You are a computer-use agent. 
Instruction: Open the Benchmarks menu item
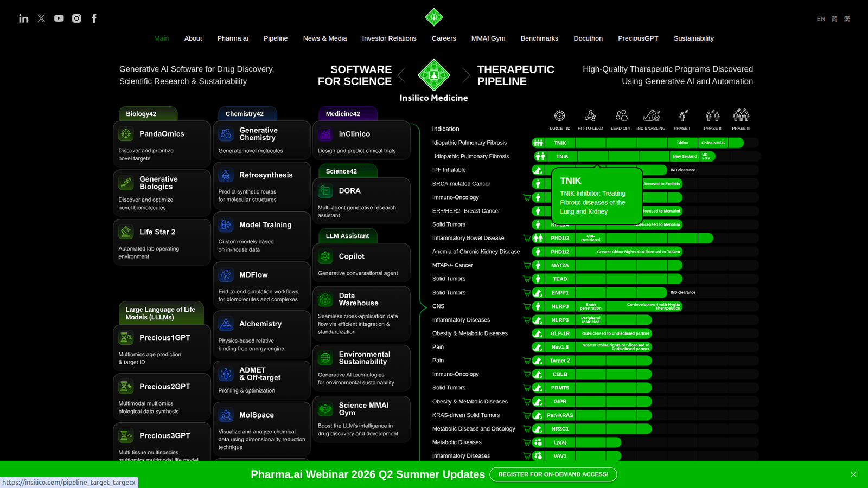tap(539, 38)
